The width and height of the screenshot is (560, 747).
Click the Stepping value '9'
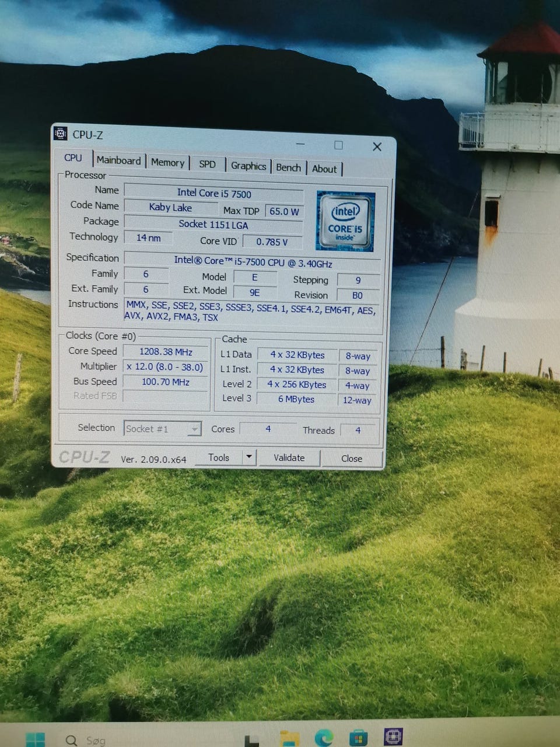click(358, 280)
